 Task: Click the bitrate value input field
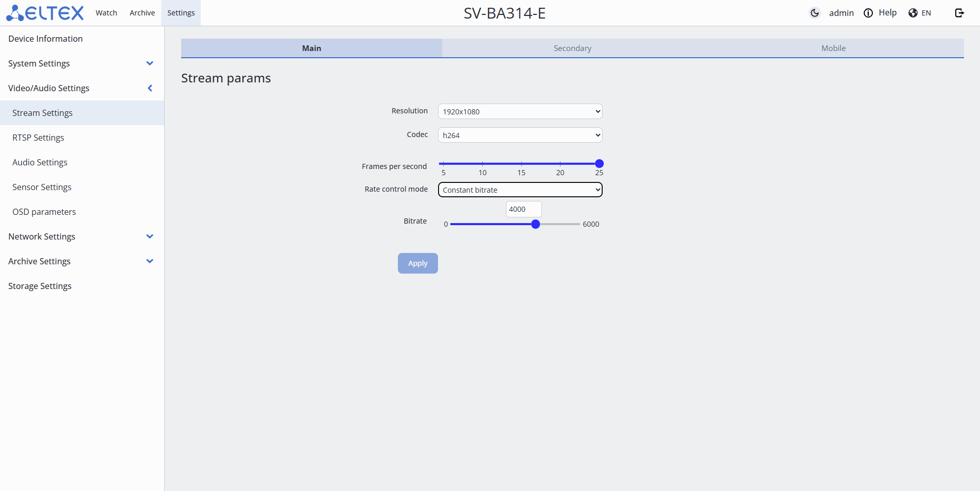[523, 209]
